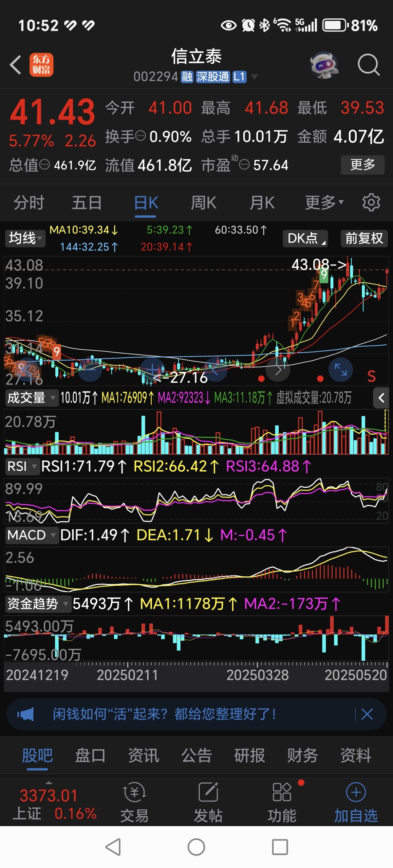Tap the 深股通 badge
The width and height of the screenshot is (393, 868).
click(x=213, y=77)
